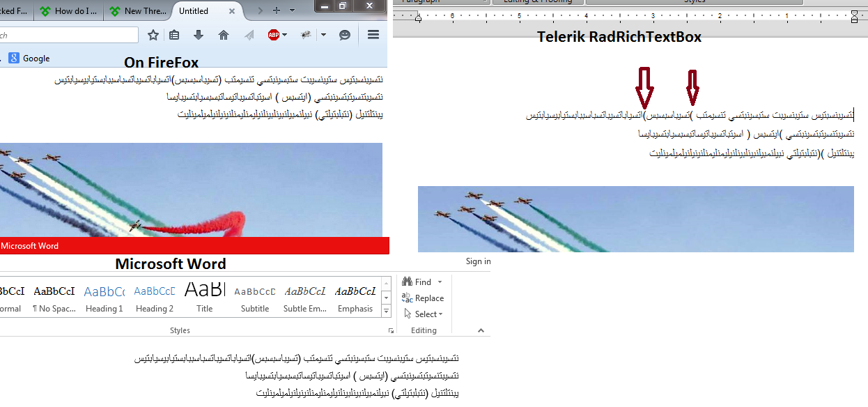This screenshot has width=868, height=407.
Task: Click the Replace label in Word
Action: 429,298
